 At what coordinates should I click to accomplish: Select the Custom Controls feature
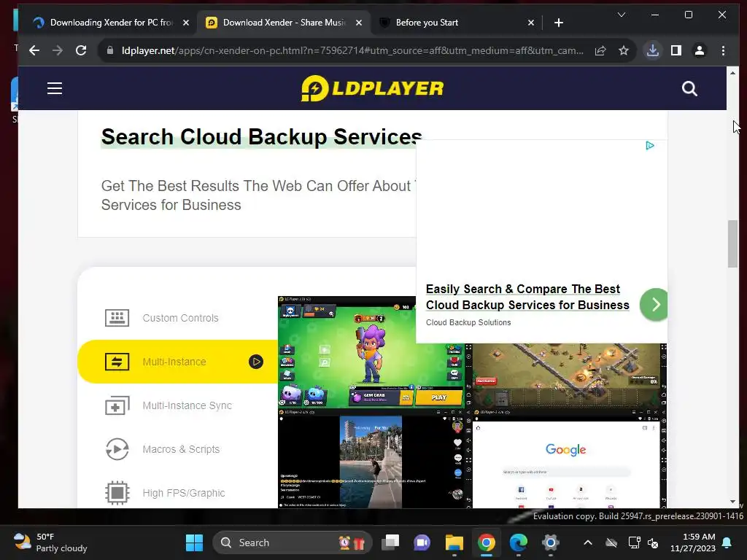pos(180,318)
